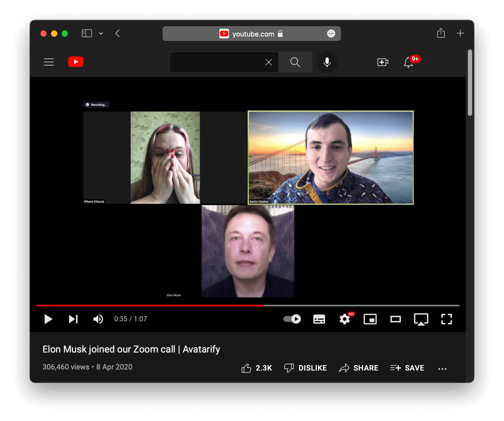Open the YouTube hamburger guide menu
504x421 pixels.
tap(49, 62)
